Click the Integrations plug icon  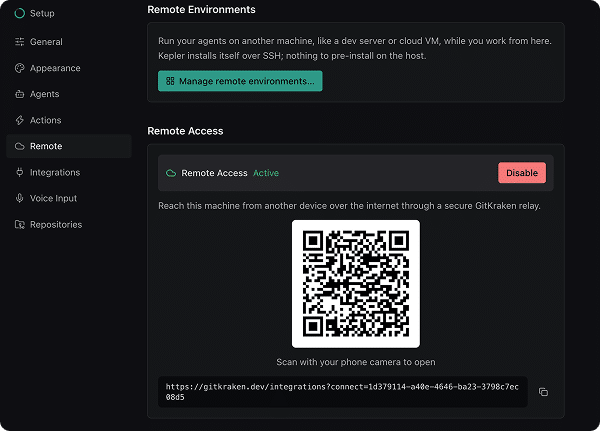coord(20,172)
